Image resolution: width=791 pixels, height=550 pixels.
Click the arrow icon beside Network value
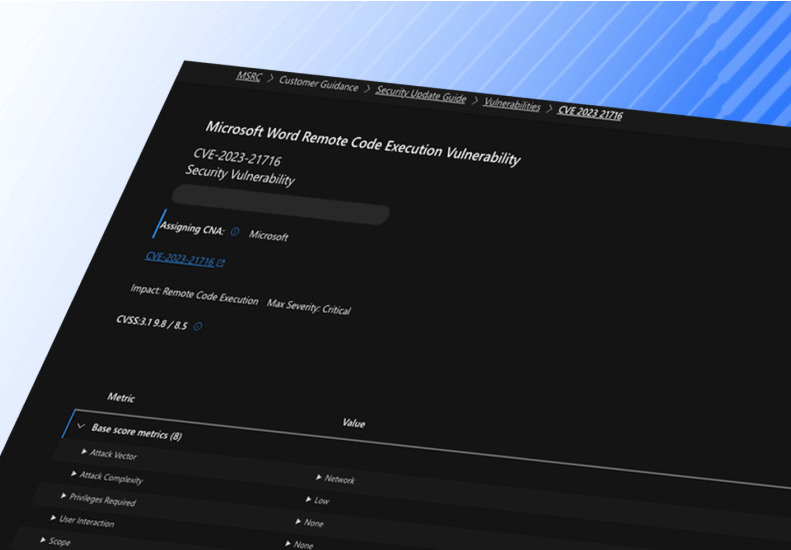[x=319, y=477]
